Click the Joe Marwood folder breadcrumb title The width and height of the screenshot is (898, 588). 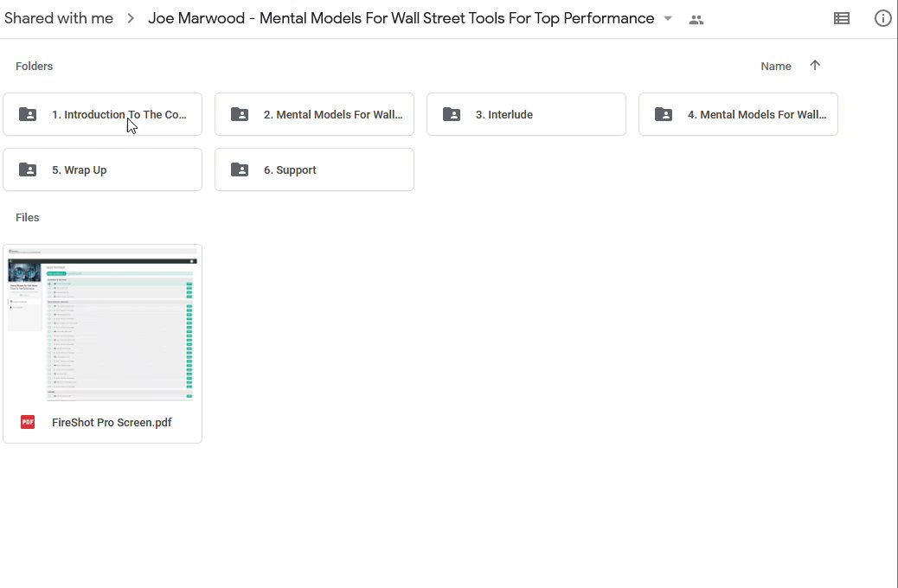401,18
